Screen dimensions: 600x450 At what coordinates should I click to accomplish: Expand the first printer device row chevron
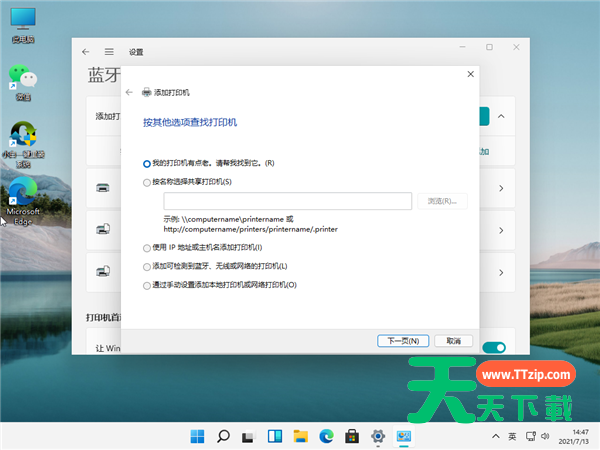[x=501, y=188]
